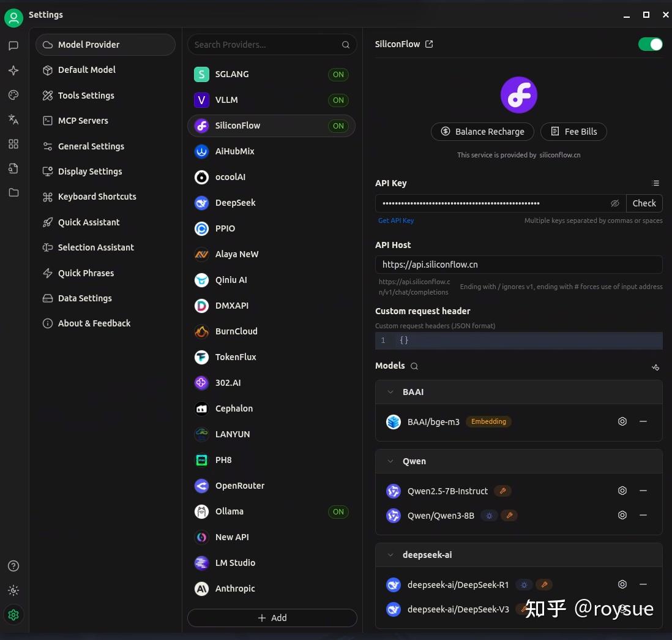Remove the BAAI/bge-m3 model
Screen dimensions: 672x640
tap(643, 421)
